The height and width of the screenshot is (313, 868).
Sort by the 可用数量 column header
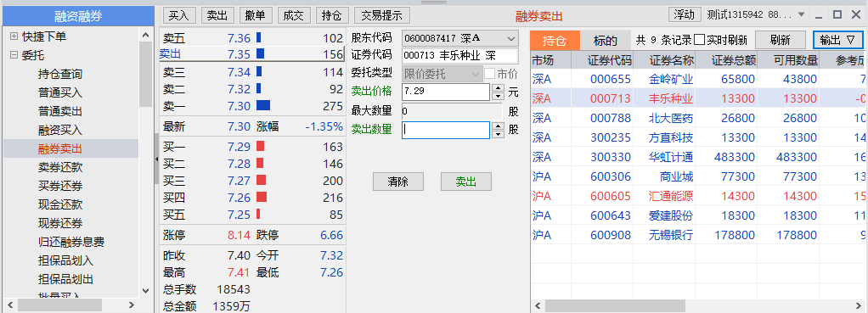point(787,59)
